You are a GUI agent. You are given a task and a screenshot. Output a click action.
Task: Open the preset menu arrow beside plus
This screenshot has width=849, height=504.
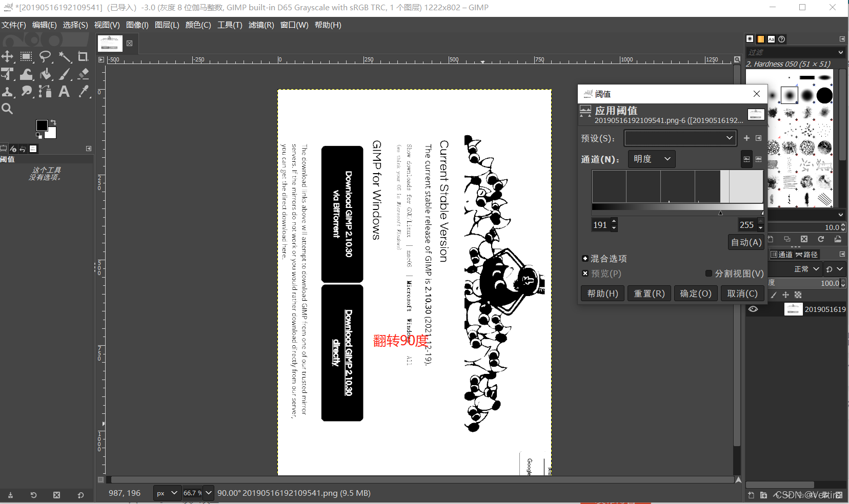759,138
